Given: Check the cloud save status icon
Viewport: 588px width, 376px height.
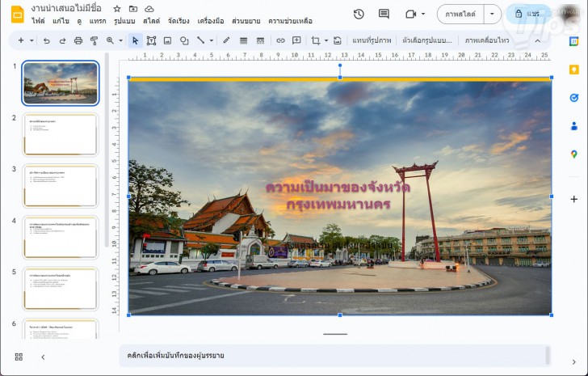Looking at the screenshot, I should [x=149, y=9].
